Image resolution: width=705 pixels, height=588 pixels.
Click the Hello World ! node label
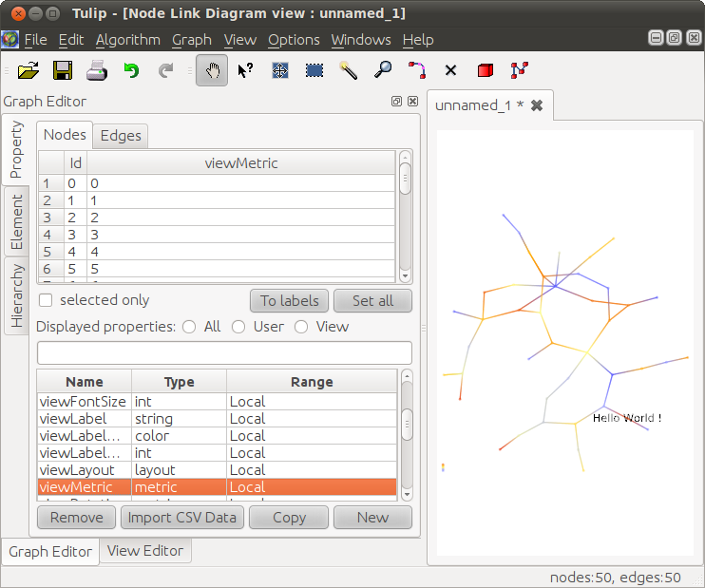pos(627,418)
